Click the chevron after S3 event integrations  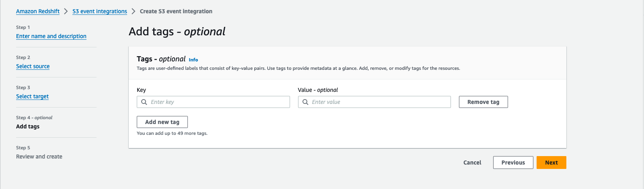pyautogui.click(x=134, y=11)
